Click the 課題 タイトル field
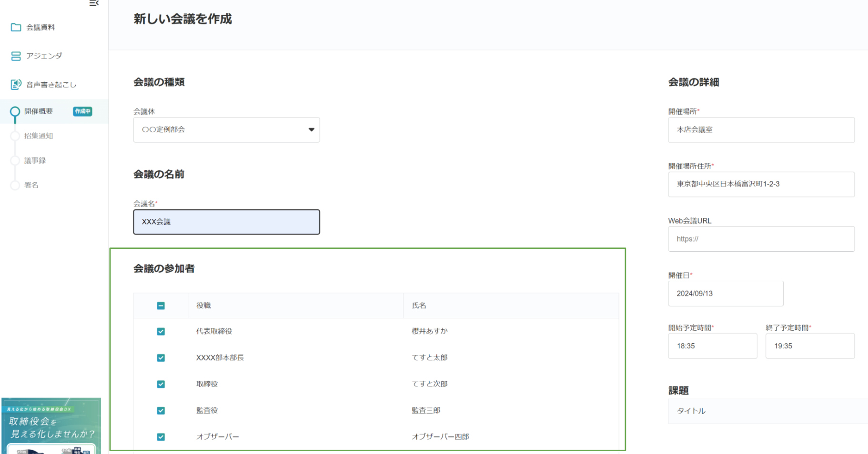 pyautogui.click(x=767, y=411)
